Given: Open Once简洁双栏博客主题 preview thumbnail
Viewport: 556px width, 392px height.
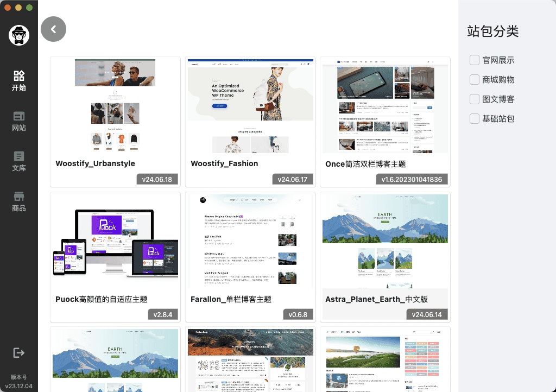Looking at the screenshot, I should (x=385, y=106).
